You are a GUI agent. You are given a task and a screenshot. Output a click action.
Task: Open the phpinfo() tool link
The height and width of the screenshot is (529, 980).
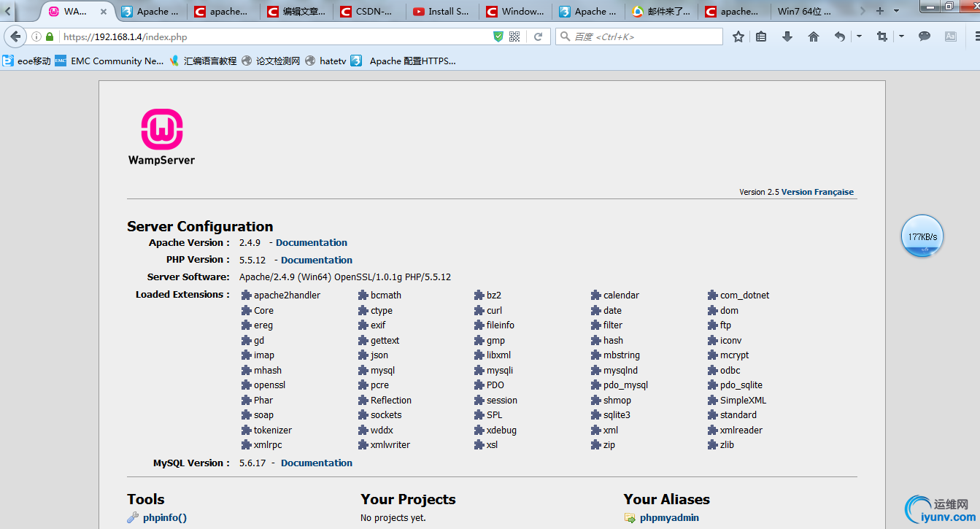pyautogui.click(x=165, y=518)
